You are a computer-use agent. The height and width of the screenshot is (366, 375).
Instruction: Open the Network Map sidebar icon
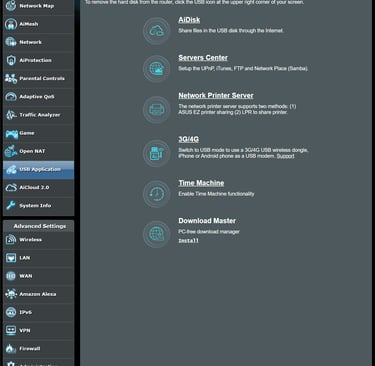11,6
